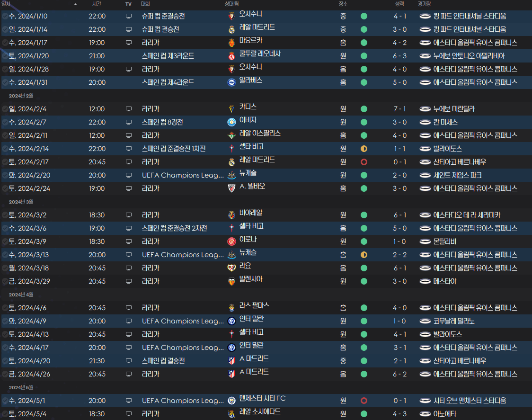This screenshot has width=532, height=420.
Task: Sort by the 상대팀 column header
Action: 232,4
